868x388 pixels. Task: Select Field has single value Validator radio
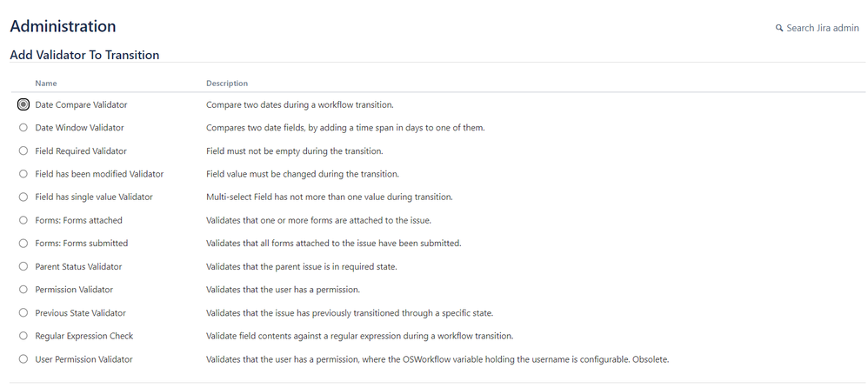(23, 197)
